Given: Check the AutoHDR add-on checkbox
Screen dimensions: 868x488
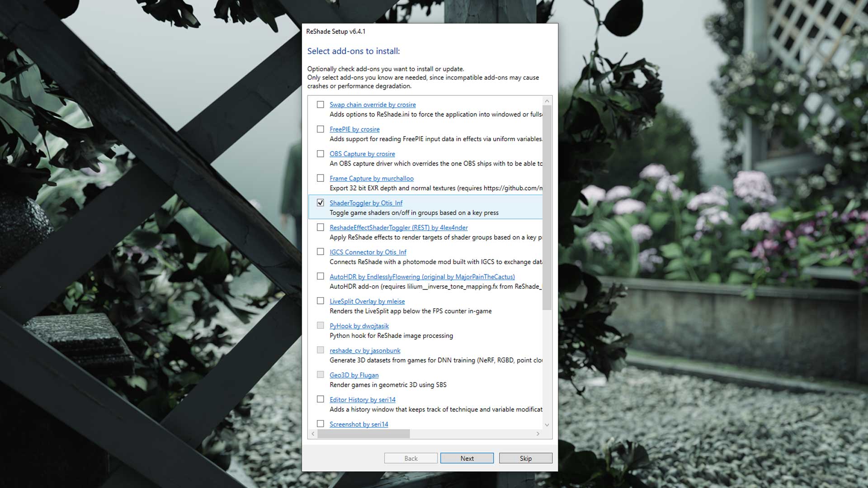Looking at the screenshot, I should pyautogui.click(x=321, y=276).
